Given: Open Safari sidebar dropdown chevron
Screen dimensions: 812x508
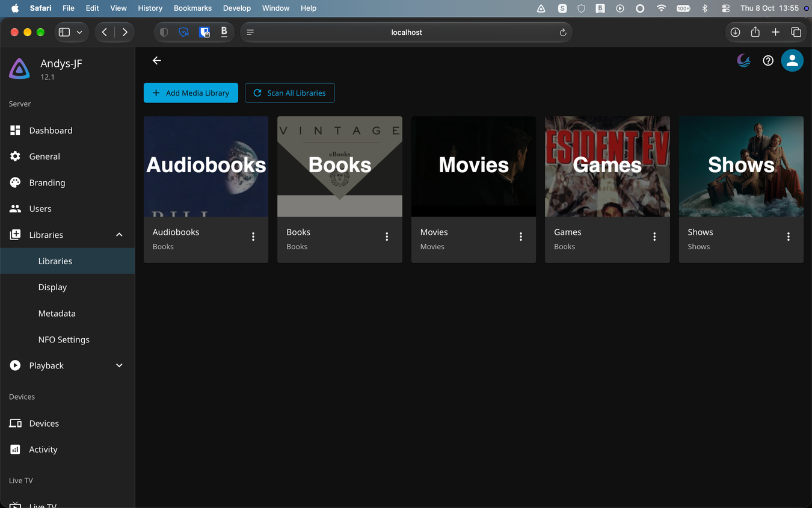Looking at the screenshot, I should click(79, 33).
